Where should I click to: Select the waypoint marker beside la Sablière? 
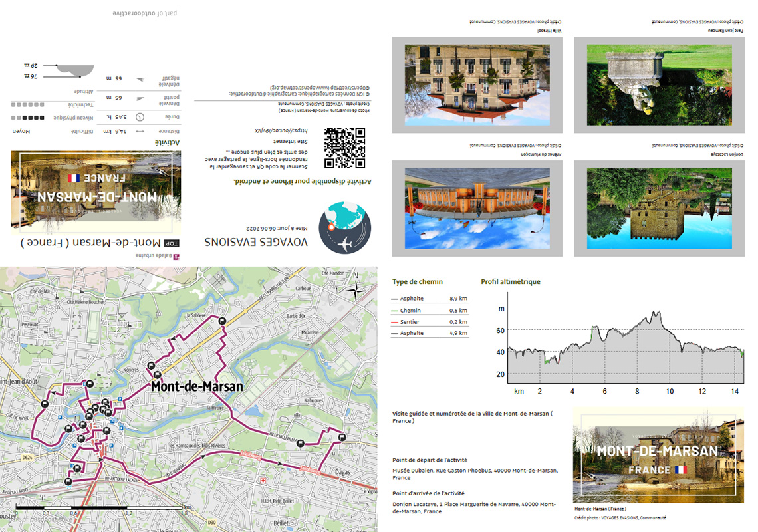pyautogui.click(x=222, y=321)
